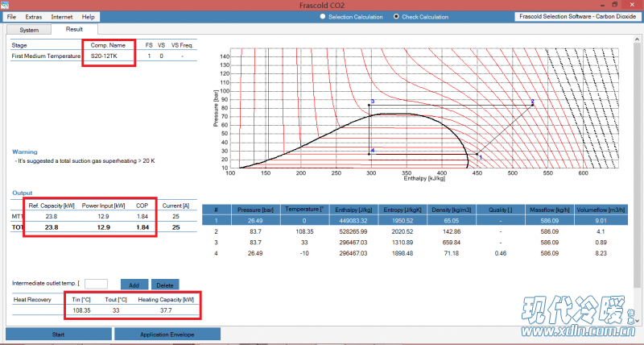Screen dimensions: 644x345
Task: Open the Internet menu
Action: 62,17
